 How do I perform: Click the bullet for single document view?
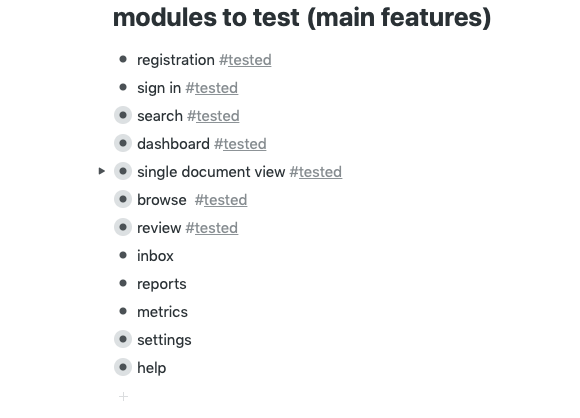point(123,171)
